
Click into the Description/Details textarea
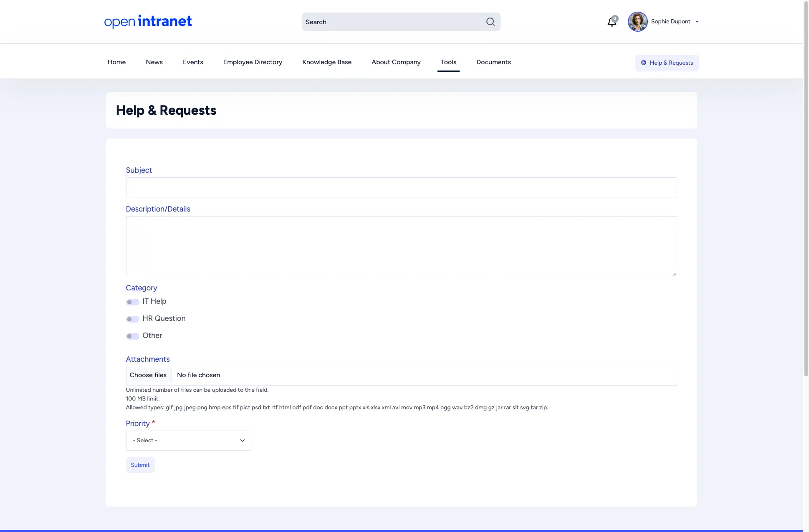pyautogui.click(x=401, y=246)
